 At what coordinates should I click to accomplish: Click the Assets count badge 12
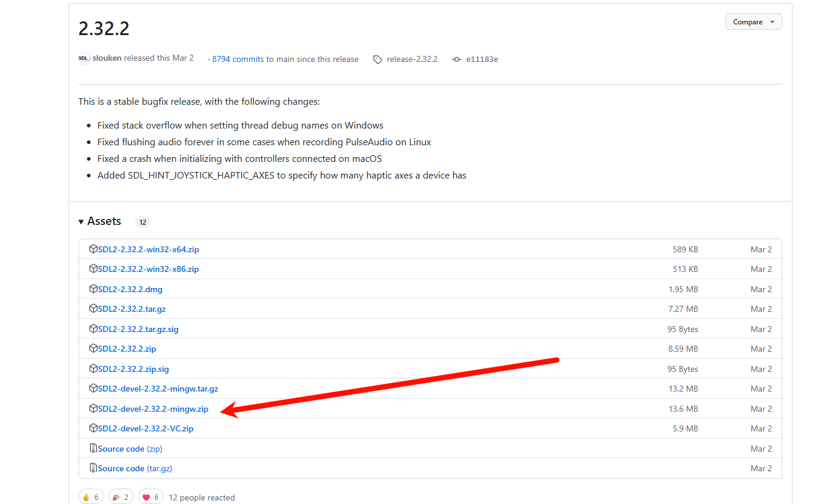pos(143,222)
